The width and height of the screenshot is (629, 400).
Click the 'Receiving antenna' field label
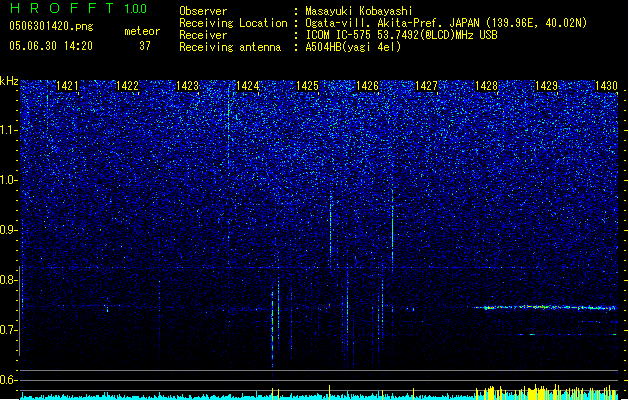(x=230, y=47)
